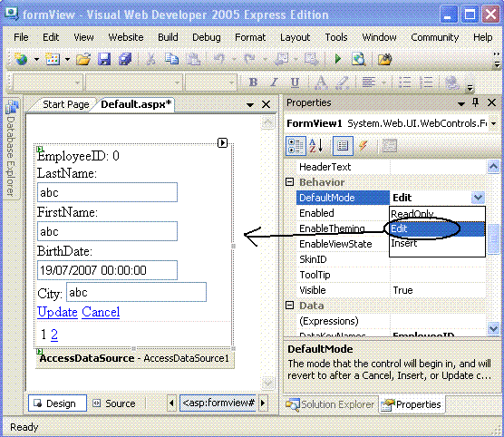Click the Italic formatting button
The image size is (504, 437).
(x=274, y=83)
